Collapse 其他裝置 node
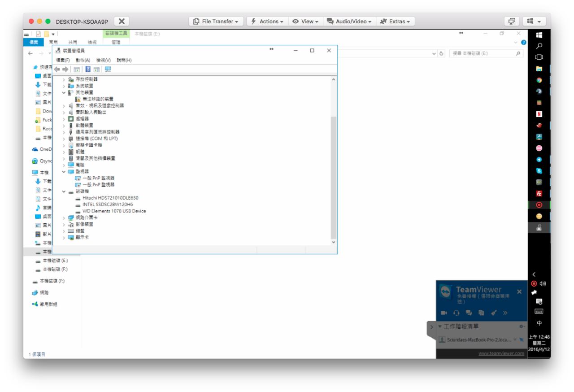574x392 pixels. pos(64,92)
